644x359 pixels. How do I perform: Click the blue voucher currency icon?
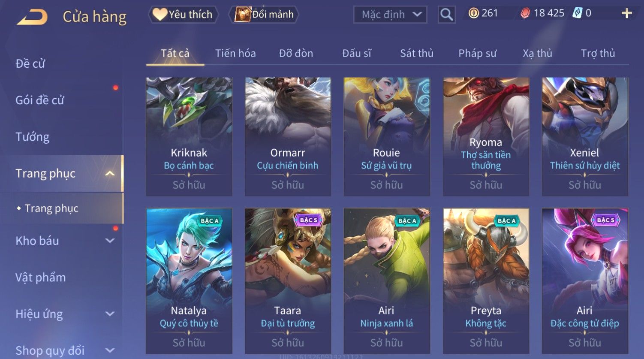[x=577, y=13]
